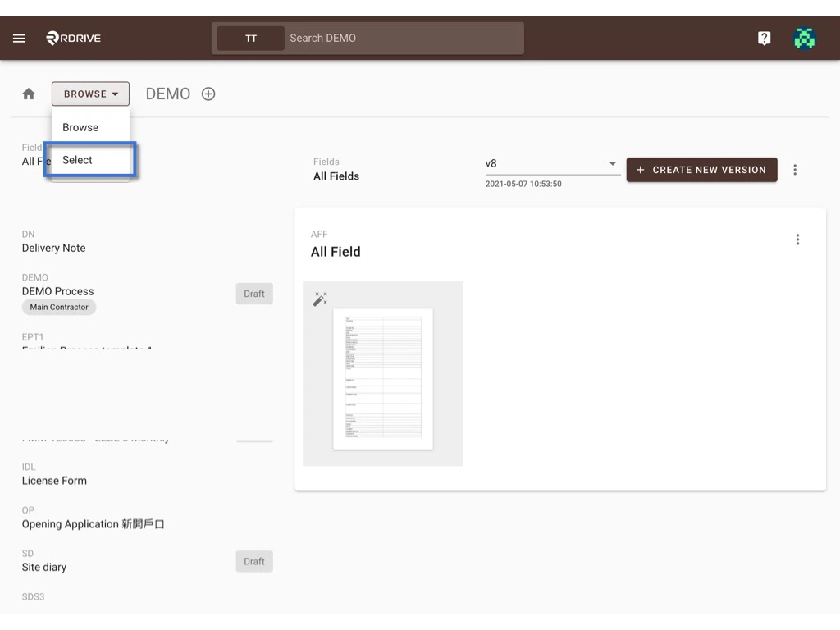Click the Create New Version button
This screenshot has height=630, width=840.
(701, 170)
